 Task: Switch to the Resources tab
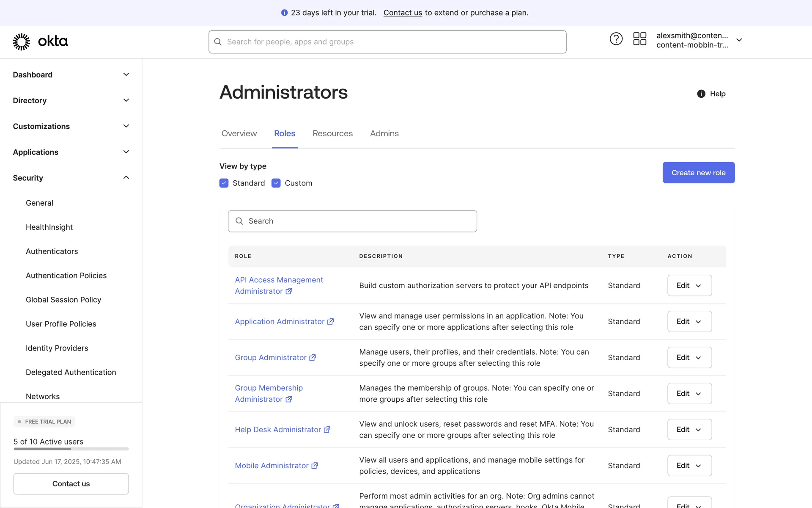coord(332,133)
